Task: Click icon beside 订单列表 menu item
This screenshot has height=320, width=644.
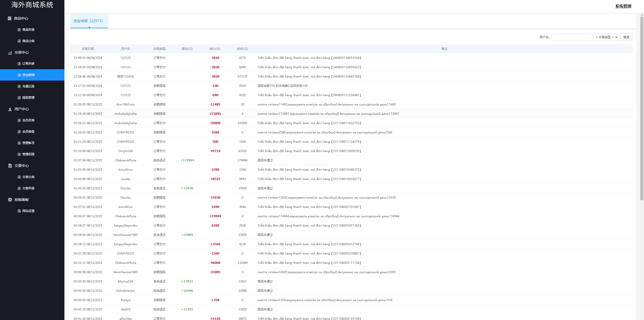Action: point(19,64)
